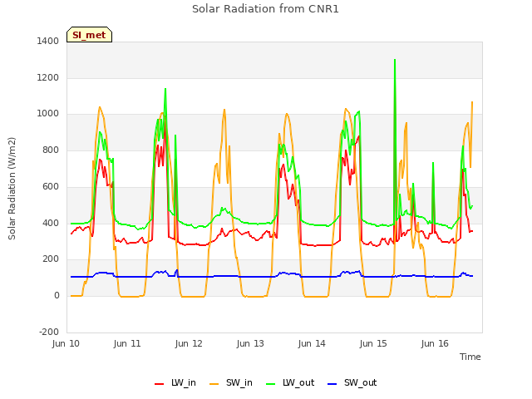The height and width of the screenshot is (399, 532).
Task: Click the Jun 10 x-axis label
Action: pyautogui.click(x=66, y=343)
